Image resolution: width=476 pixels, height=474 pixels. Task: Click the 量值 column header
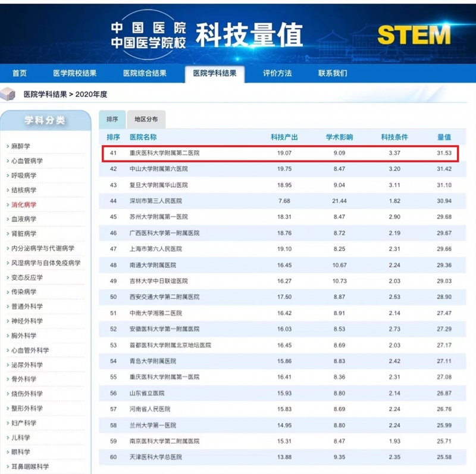pos(444,137)
